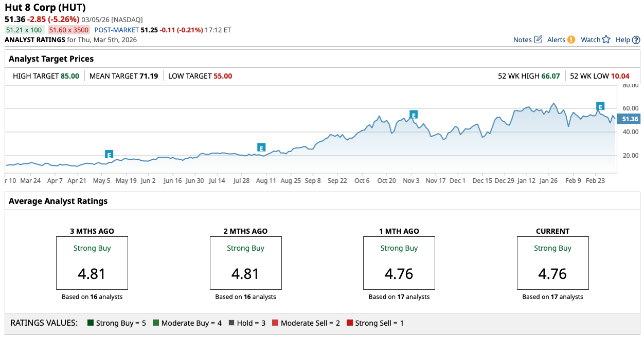Click the 52 WK LOW 10.04 value
Viewport: 644px width, 338px height.
[x=620, y=76]
